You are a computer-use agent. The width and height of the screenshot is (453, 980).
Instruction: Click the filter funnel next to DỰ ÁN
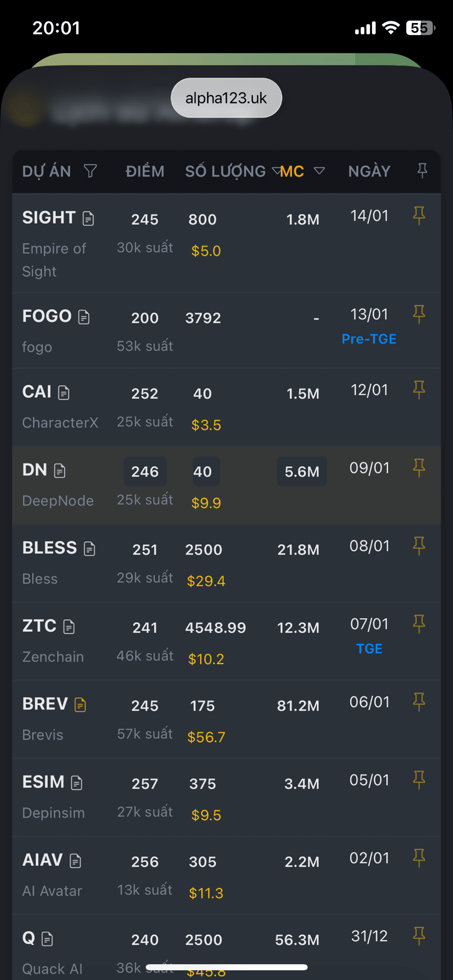point(90,171)
